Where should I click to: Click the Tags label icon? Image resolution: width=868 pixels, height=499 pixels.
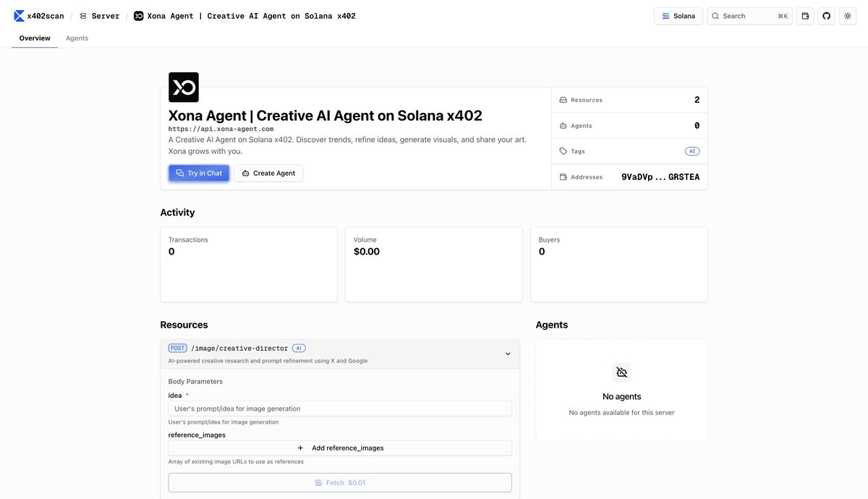(x=563, y=151)
